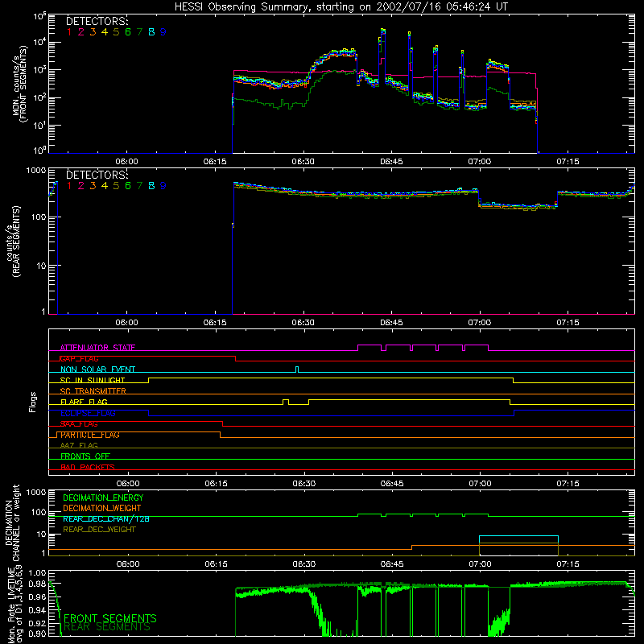Click the BAD_PACKETS flag label
Image resolution: width=644 pixels, height=644 pixels.
coord(88,467)
